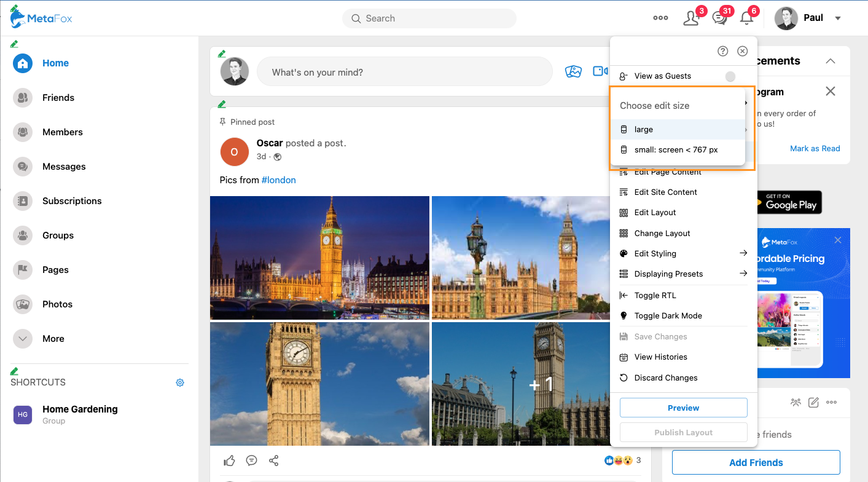This screenshot has height=482, width=868.
Task: Click the compose new message icon
Action: coord(814,403)
